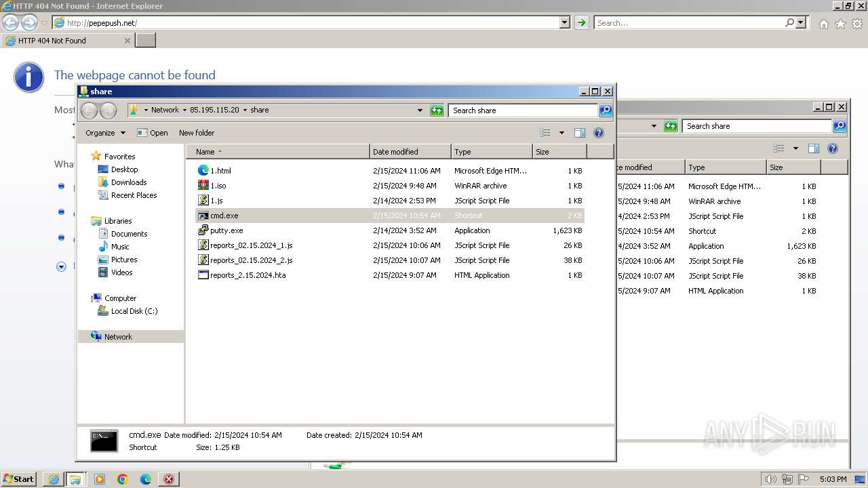This screenshot has height=488, width=868.
Task: Open Microsoft Edge from taskbar
Action: (x=146, y=479)
